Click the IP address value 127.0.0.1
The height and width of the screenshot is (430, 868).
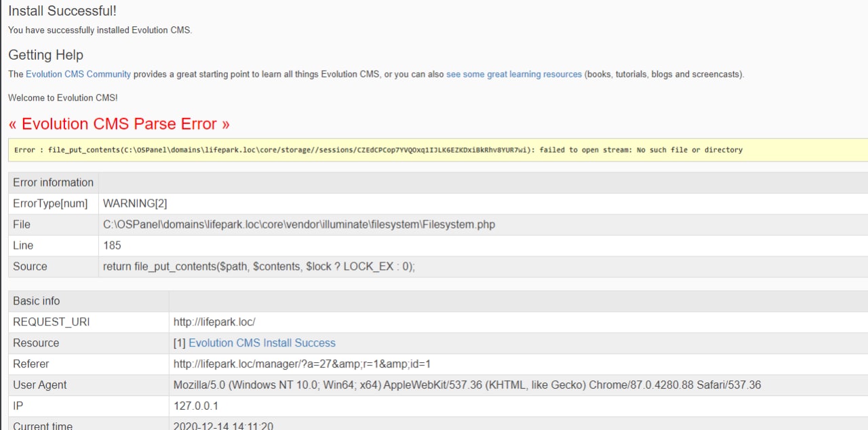pyautogui.click(x=196, y=406)
